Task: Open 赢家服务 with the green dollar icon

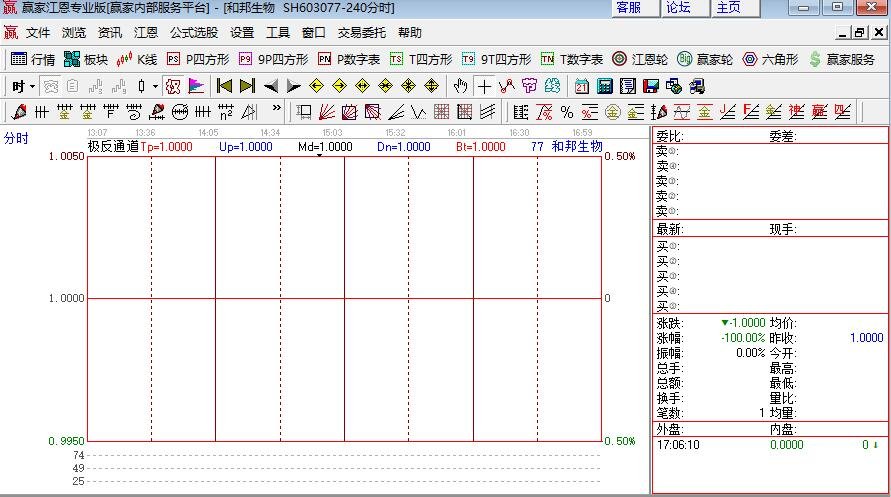Action: [x=841, y=59]
